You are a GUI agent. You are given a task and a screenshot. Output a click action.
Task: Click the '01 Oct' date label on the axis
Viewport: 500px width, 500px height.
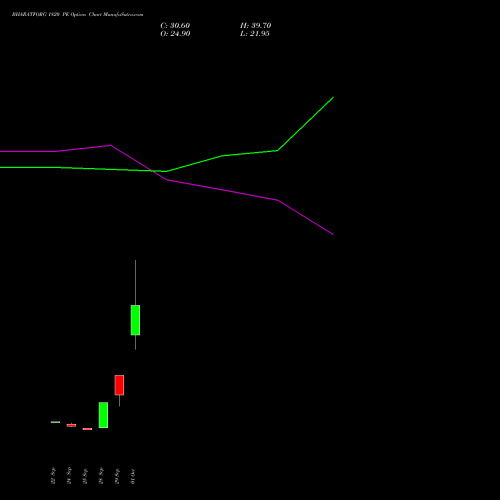tap(133, 476)
